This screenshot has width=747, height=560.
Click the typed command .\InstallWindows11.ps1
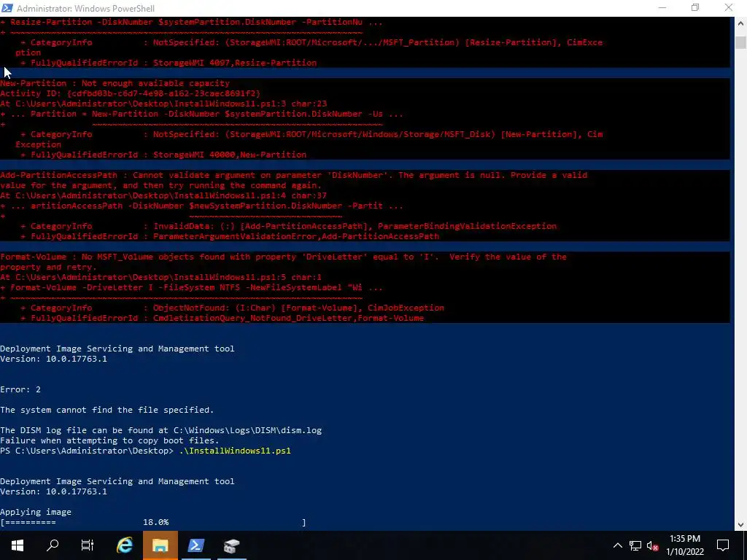(235, 451)
